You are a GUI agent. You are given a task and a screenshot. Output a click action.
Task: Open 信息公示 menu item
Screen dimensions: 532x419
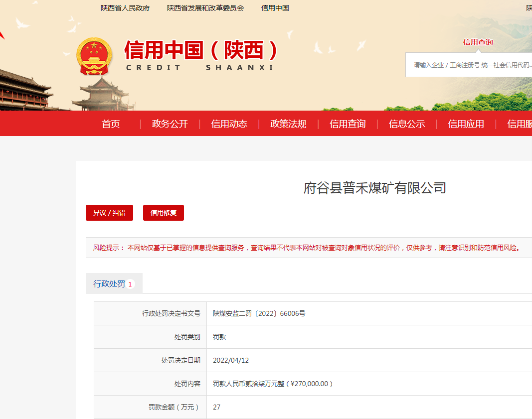point(407,124)
